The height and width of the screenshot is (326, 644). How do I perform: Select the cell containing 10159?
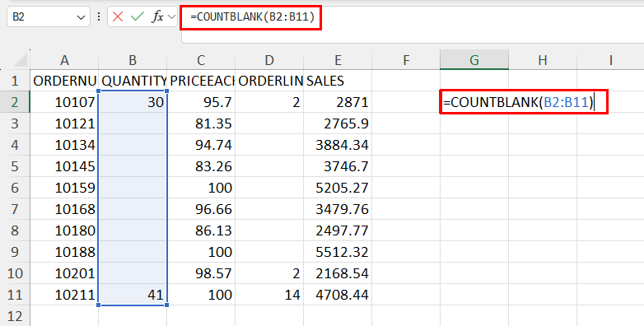[64, 187]
